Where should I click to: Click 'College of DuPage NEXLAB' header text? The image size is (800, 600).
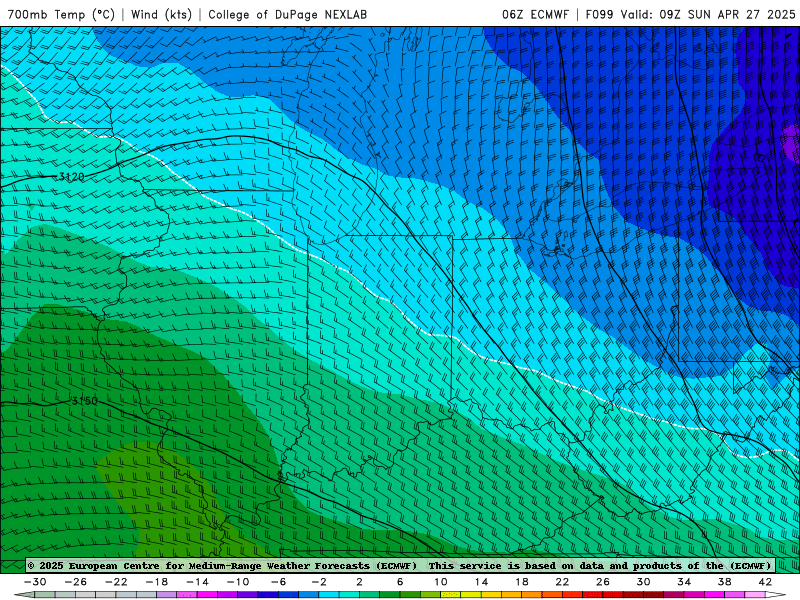pos(288,14)
